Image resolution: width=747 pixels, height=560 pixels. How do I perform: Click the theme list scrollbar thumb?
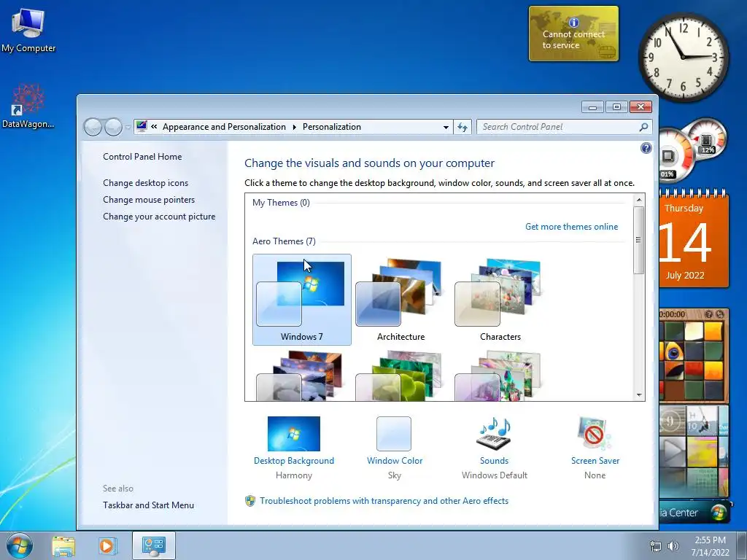pos(639,240)
